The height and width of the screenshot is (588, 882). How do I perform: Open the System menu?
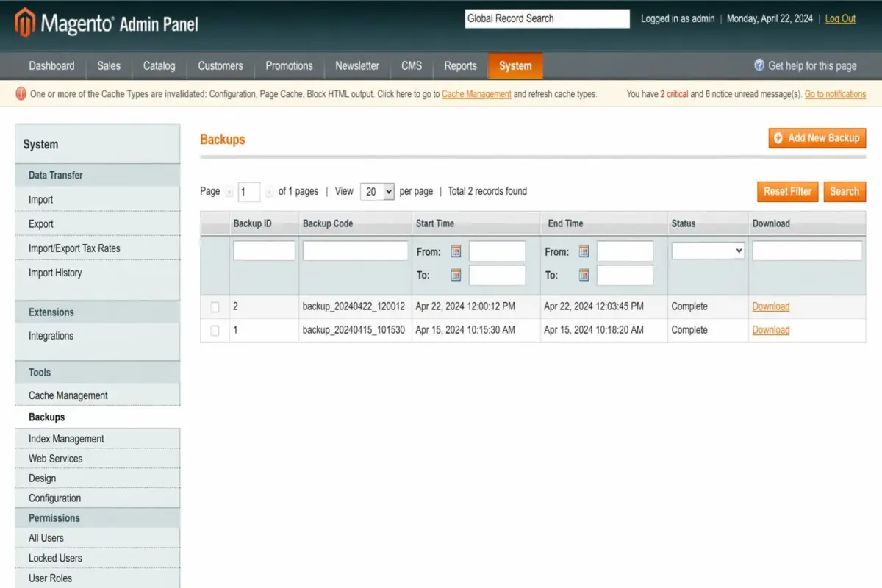(515, 65)
